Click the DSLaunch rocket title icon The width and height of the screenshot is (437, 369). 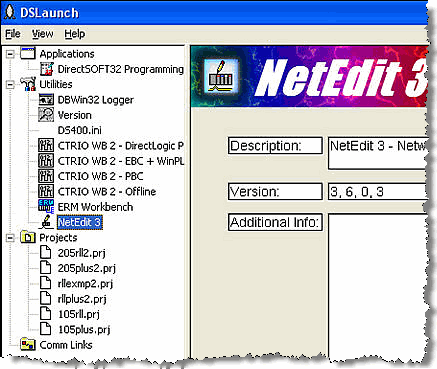coord(10,13)
